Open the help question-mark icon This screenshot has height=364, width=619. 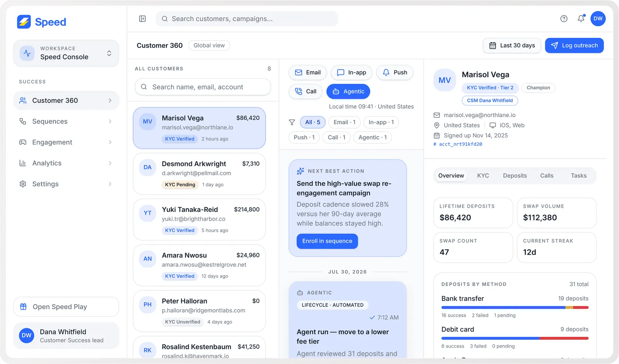click(564, 19)
